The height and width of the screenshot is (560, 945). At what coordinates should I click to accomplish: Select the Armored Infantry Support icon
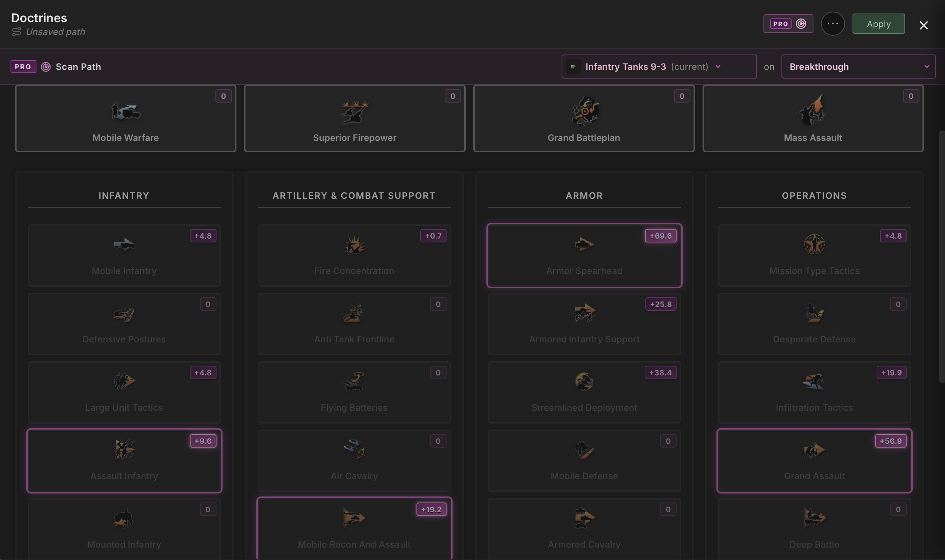point(584,313)
